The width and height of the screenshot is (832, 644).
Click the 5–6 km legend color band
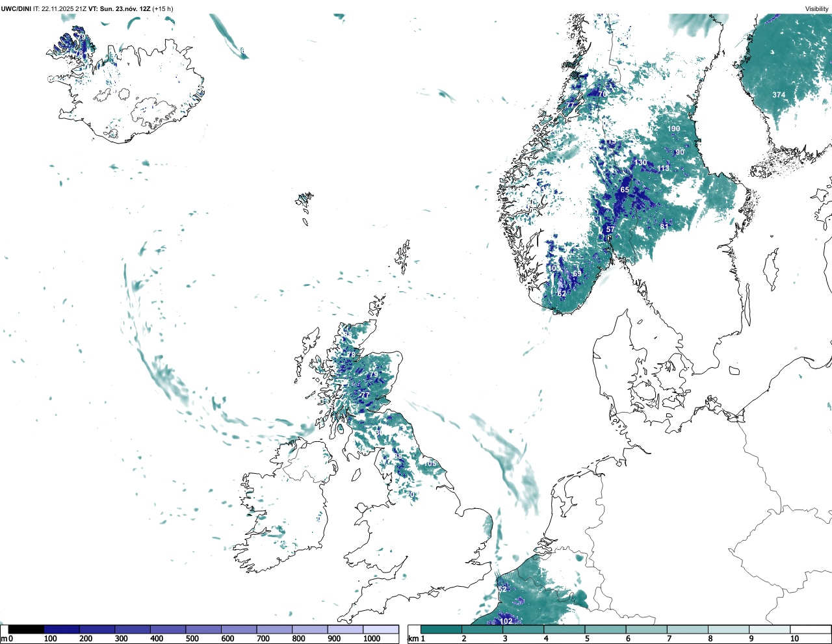[x=606, y=630]
